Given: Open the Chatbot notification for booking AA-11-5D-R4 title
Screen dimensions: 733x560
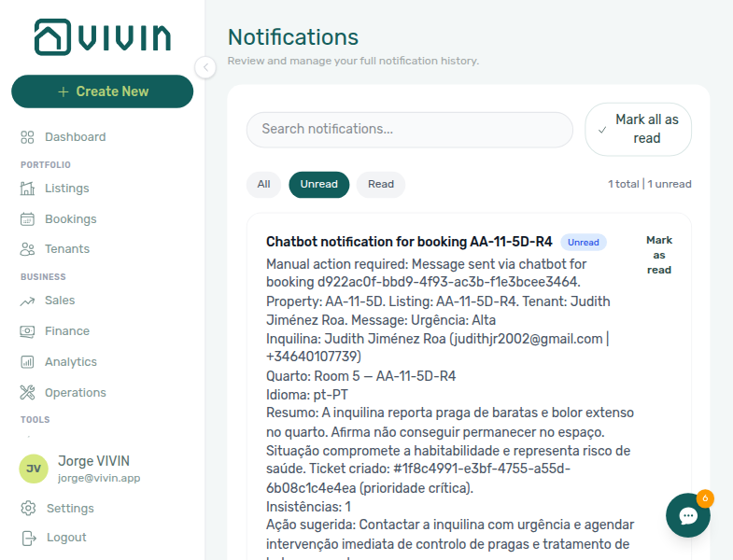Looking at the screenshot, I should coord(409,242).
